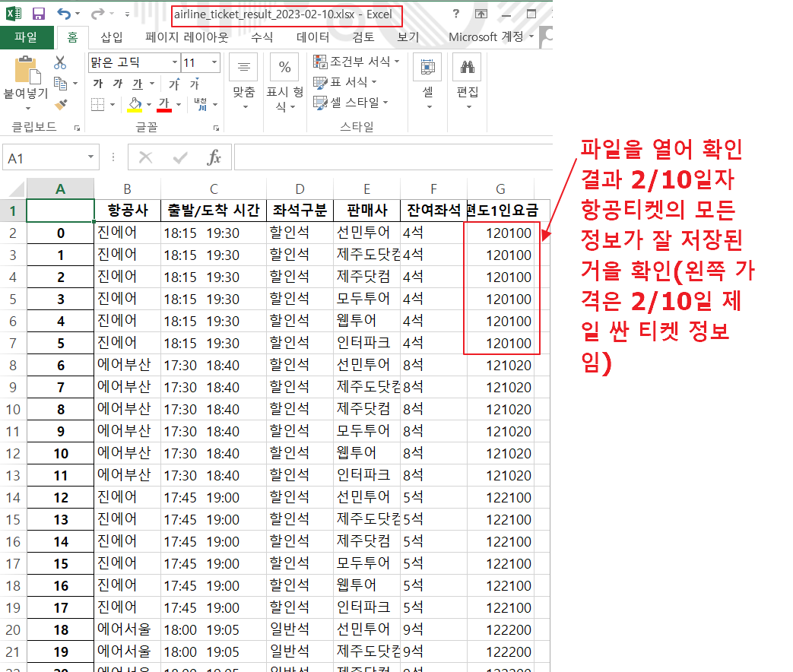Copy selection using copy icon
Image resolution: width=793 pixels, height=672 pixels.
coord(60,83)
